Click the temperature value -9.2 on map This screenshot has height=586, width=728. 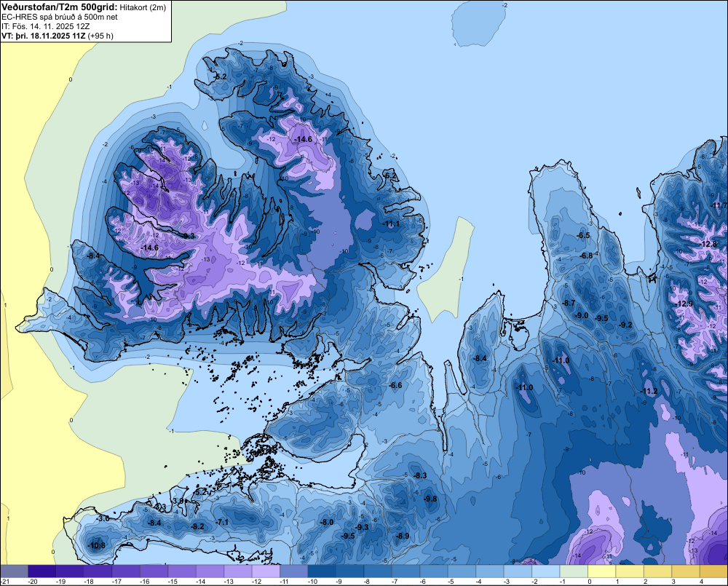625,325
